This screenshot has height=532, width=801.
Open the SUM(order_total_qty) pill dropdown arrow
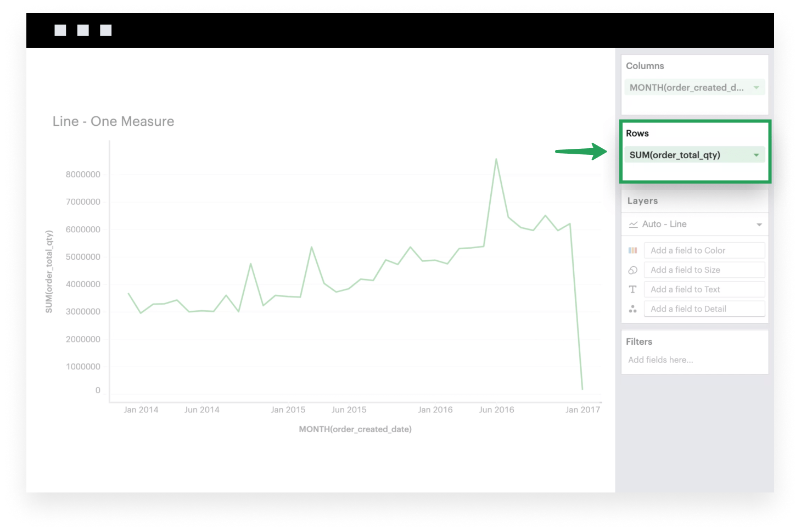[756, 155]
